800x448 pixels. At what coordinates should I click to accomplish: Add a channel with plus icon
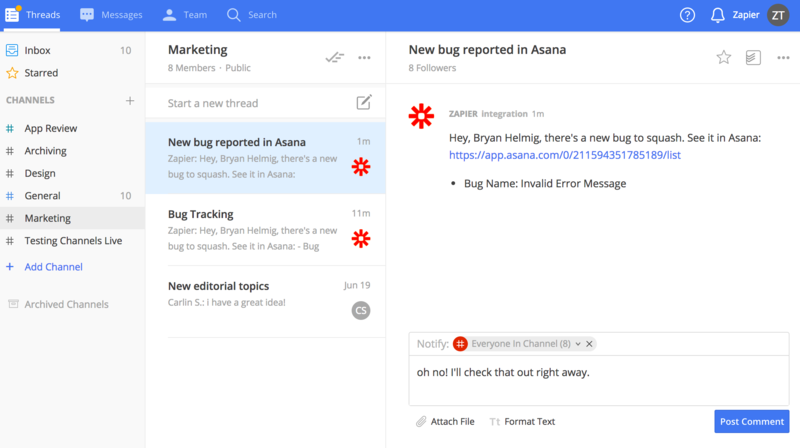click(129, 100)
